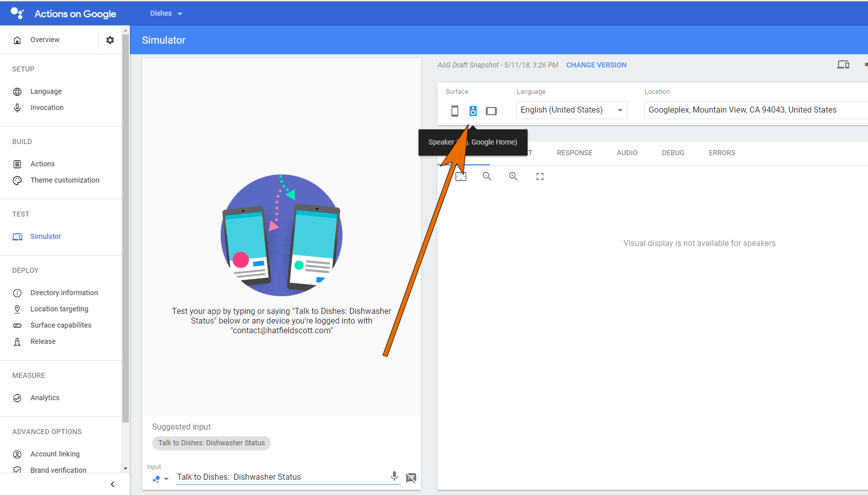This screenshot has width=868, height=495.
Task: Click the zoom out magnifier icon
Action: 487,176
